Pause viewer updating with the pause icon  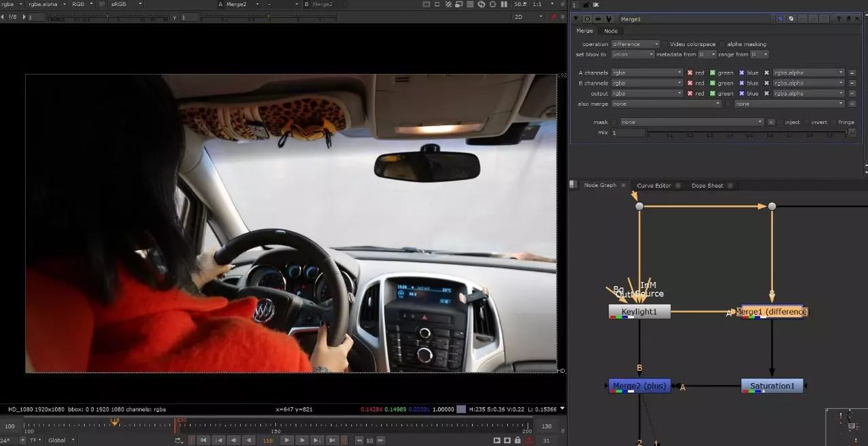pos(505,4)
